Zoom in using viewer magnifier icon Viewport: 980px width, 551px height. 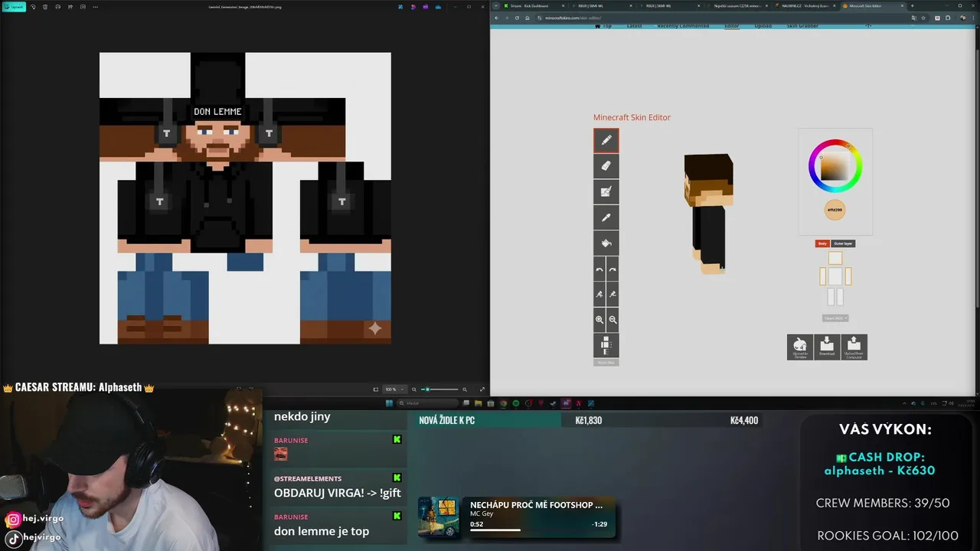pos(466,390)
